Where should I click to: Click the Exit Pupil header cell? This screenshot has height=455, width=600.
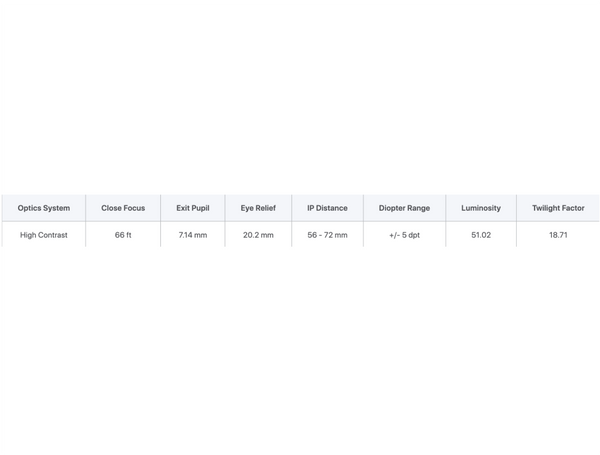point(193,208)
